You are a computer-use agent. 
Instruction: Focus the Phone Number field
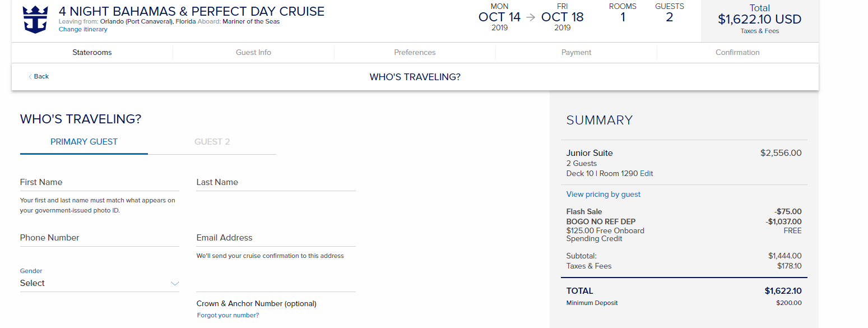tap(100, 238)
